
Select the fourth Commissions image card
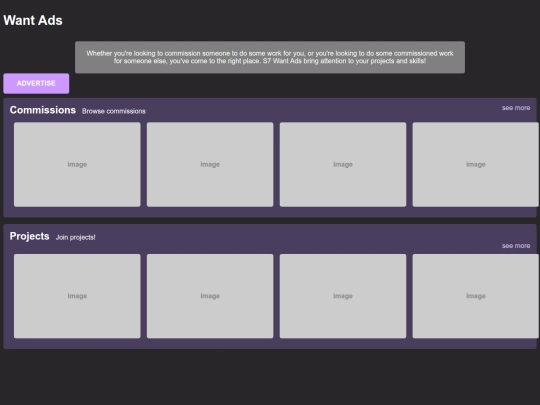[x=476, y=164]
